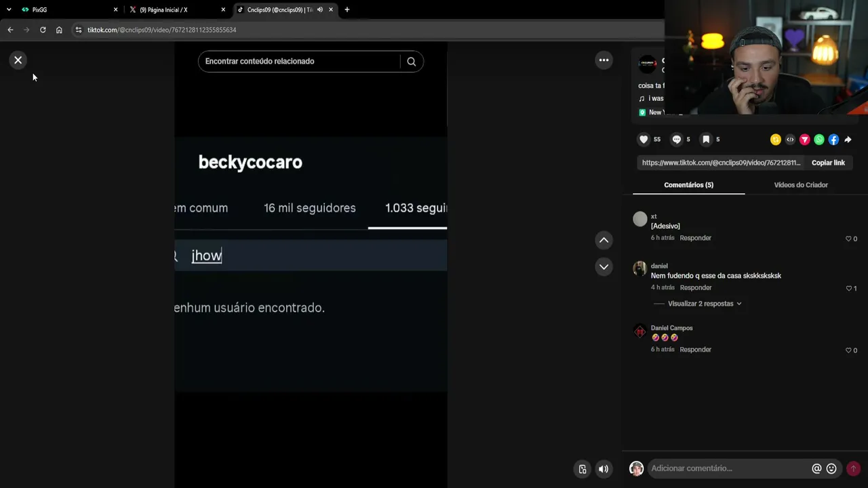Reply to Daniel Campos's comment
The image size is (868, 488).
(x=695, y=350)
